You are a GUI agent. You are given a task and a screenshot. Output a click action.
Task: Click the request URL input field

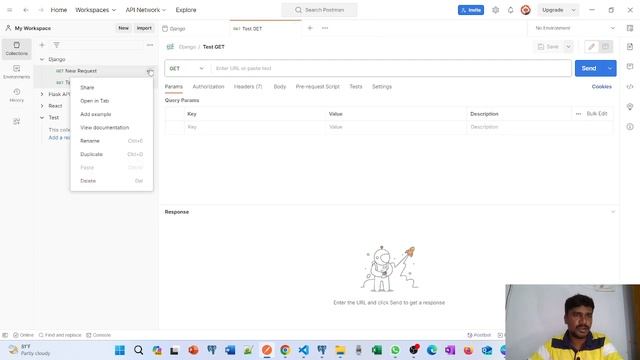click(x=391, y=69)
